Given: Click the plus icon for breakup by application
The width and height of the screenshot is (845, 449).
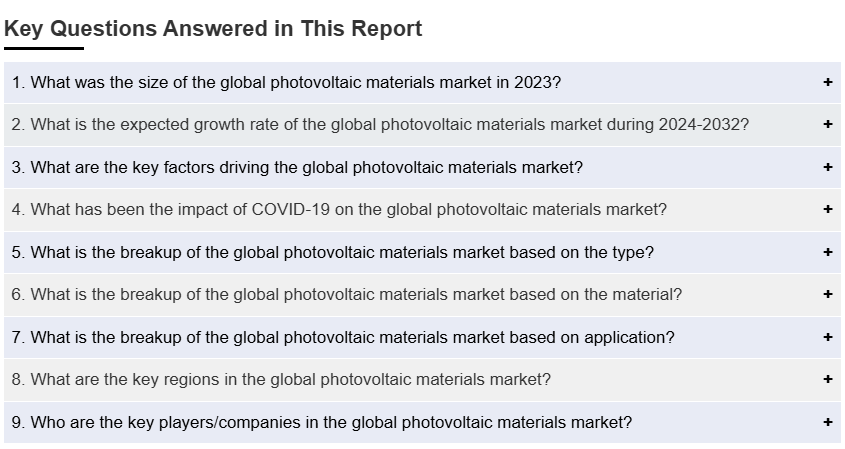Looking at the screenshot, I should click(x=828, y=338).
